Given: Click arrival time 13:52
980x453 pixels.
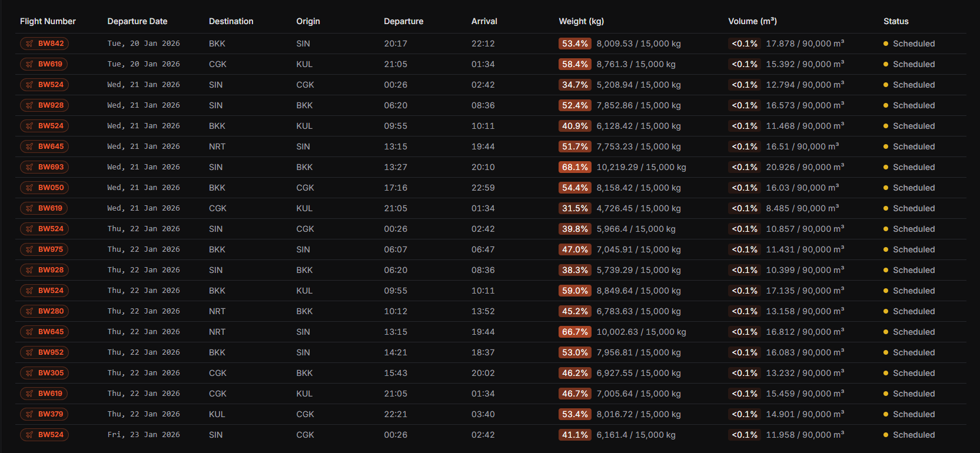Looking at the screenshot, I should [x=483, y=311].
